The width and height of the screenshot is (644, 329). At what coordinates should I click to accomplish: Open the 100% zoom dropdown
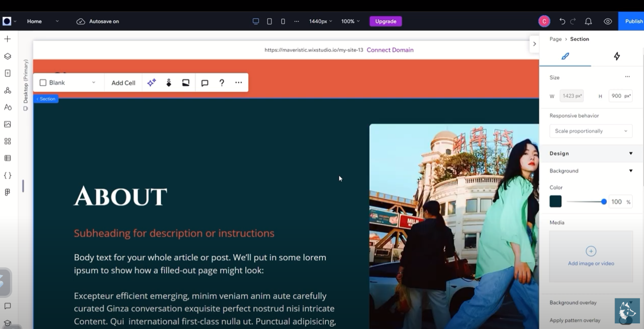pos(350,21)
